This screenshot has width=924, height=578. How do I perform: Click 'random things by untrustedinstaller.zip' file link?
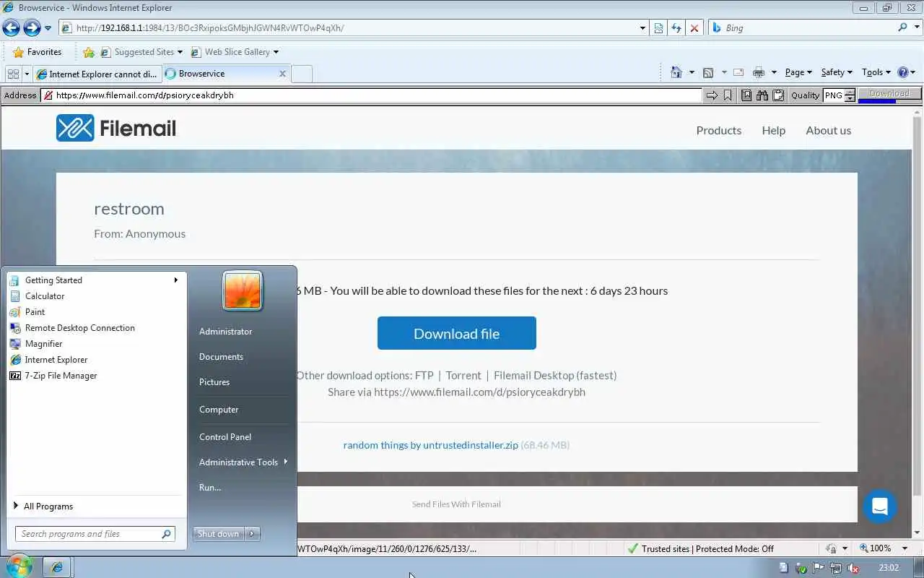tap(430, 445)
